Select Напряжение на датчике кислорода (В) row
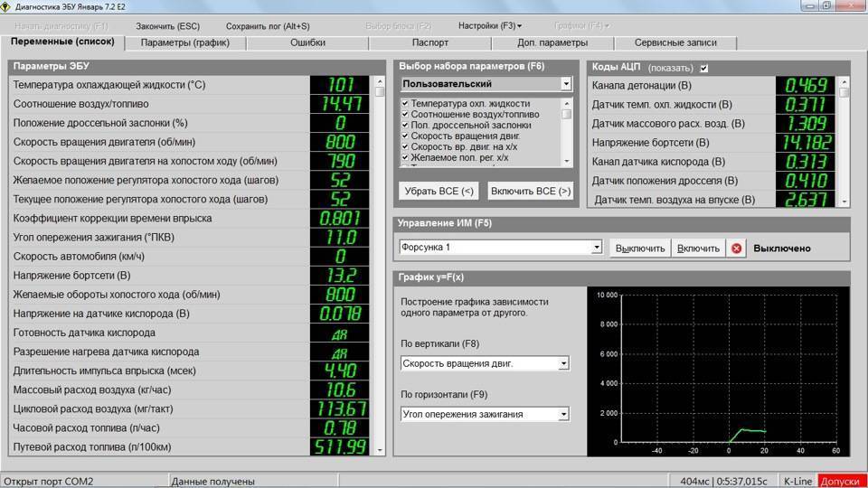 (191, 314)
